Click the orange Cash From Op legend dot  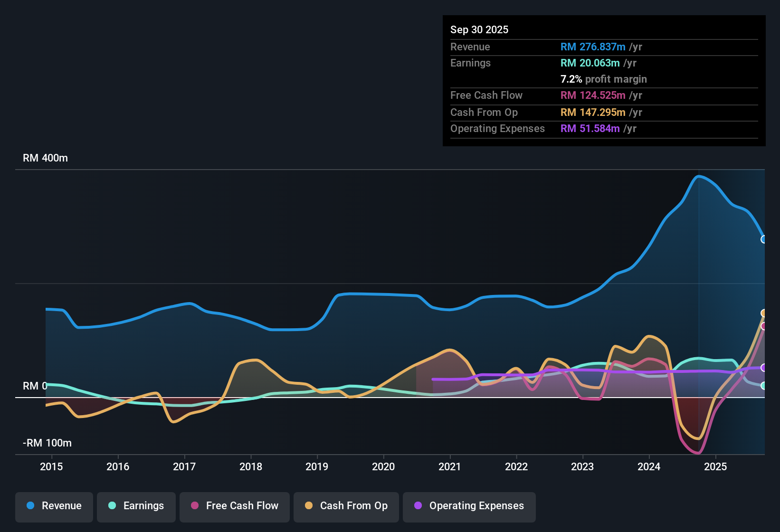[308, 506]
